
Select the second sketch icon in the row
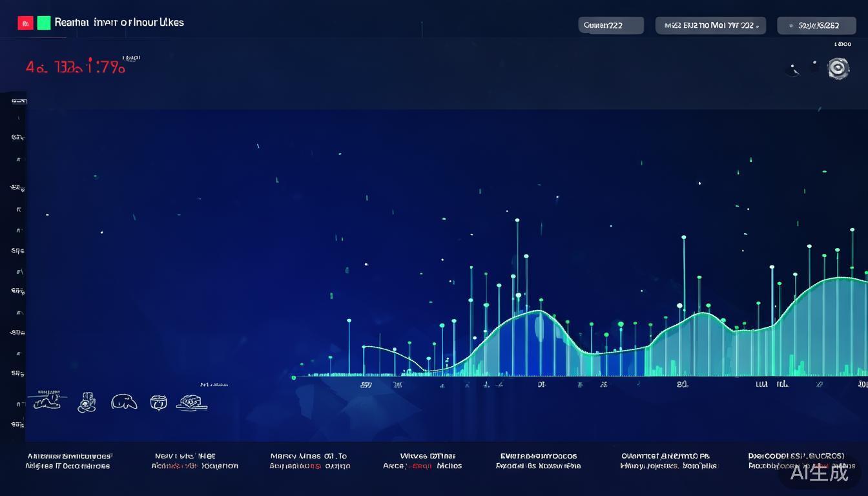(x=87, y=402)
